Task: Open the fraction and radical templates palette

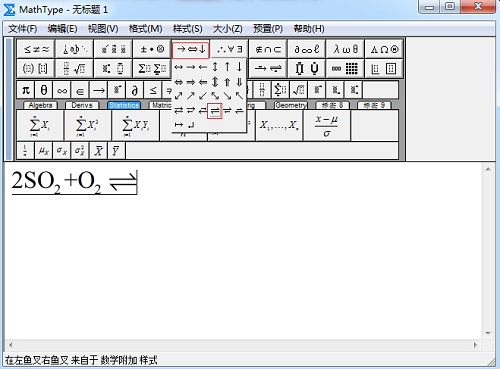Action: pos(75,69)
